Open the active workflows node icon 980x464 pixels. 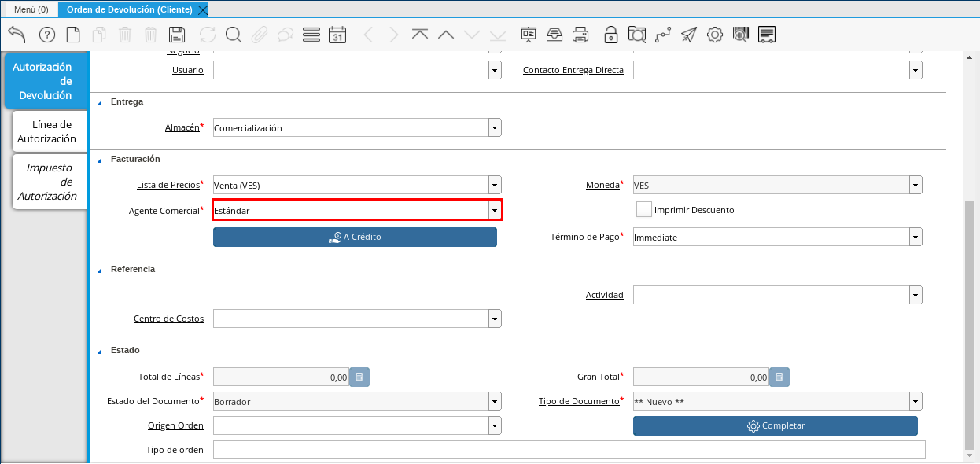pyautogui.click(x=663, y=35)
